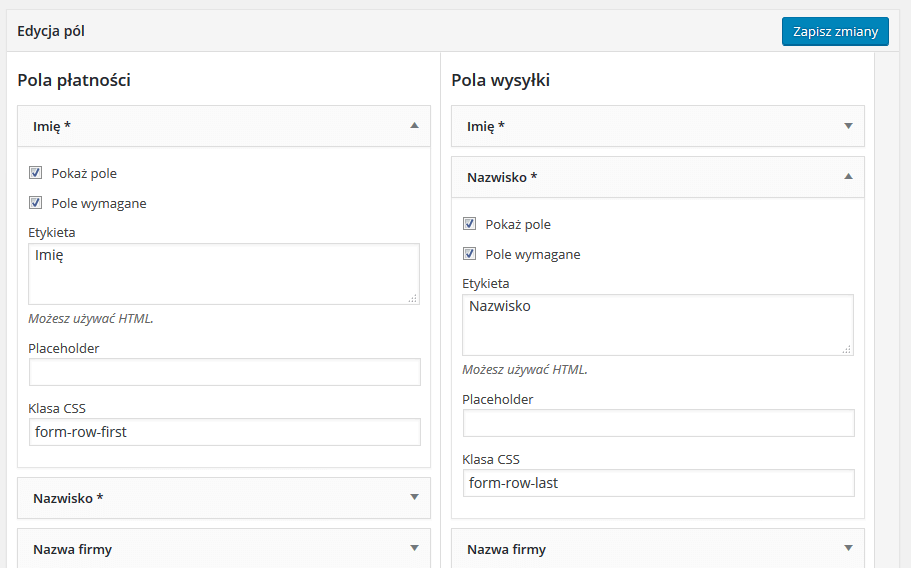Uncheck Pokaż pole under shipping Nazwisko
The height and width of the screenshot is (568, 911).
(x=469, y=224)
